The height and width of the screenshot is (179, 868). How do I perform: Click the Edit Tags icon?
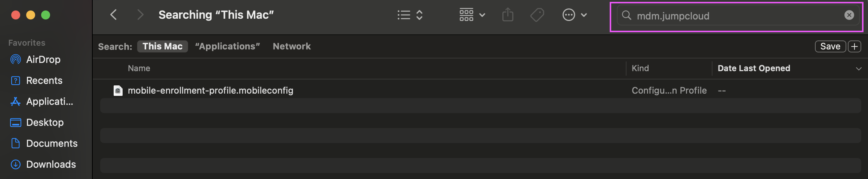click(537, 15)
